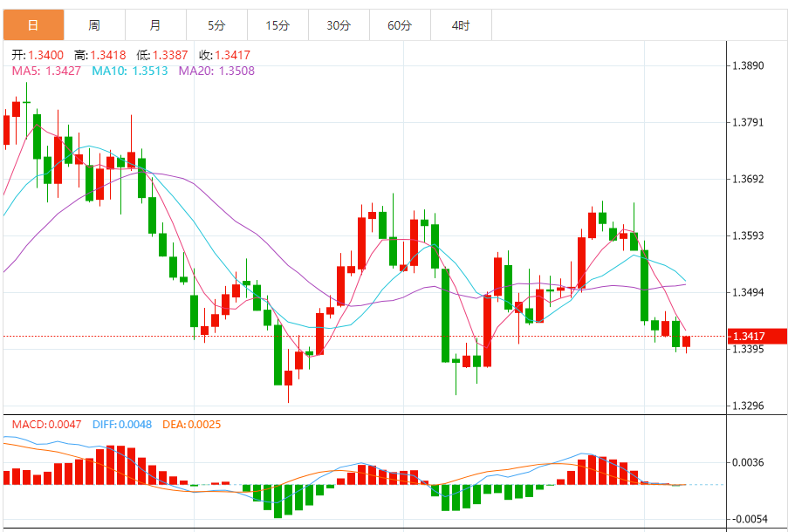Click the open price value 1.3400

[x=45, y=55]
